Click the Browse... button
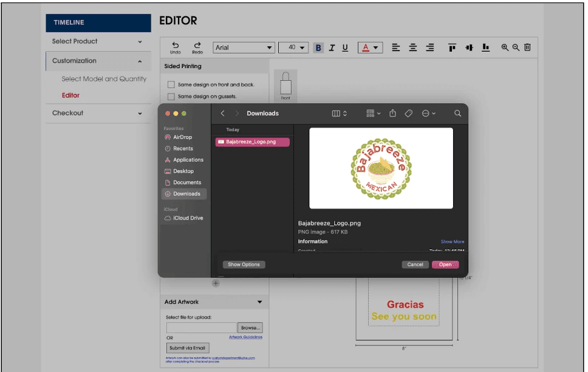588x372 pixels. coord(250,328)
